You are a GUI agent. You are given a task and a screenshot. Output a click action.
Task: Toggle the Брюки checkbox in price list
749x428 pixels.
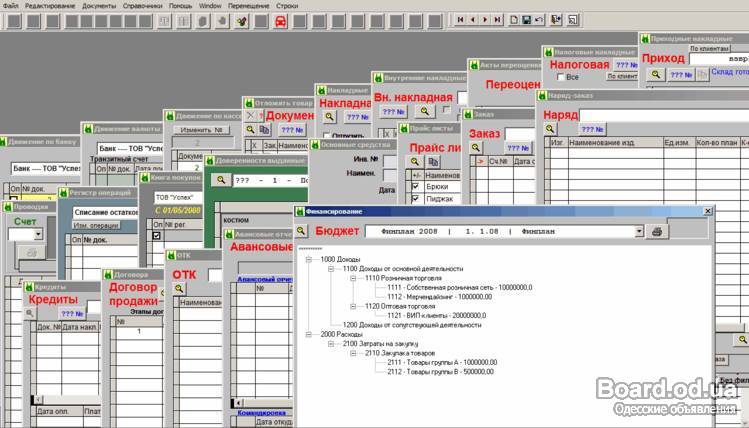point(416,187)
